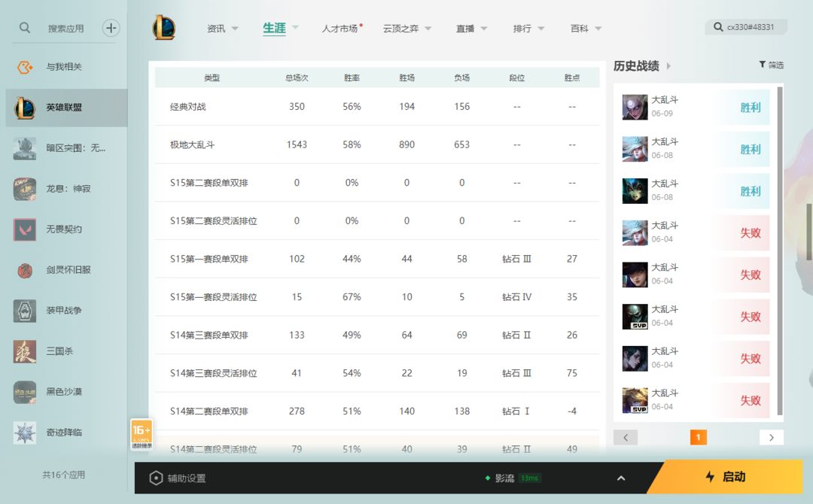813x504 pixels.
Task: Click the 段位 column header
Action: point(517,77)
